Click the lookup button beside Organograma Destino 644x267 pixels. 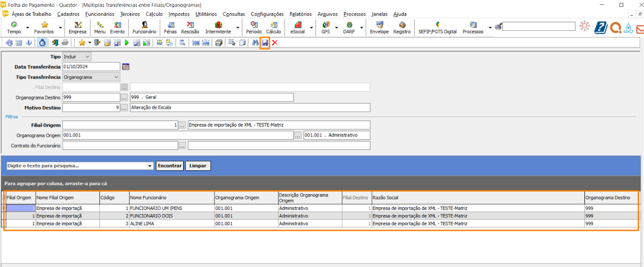coord(124,97)
